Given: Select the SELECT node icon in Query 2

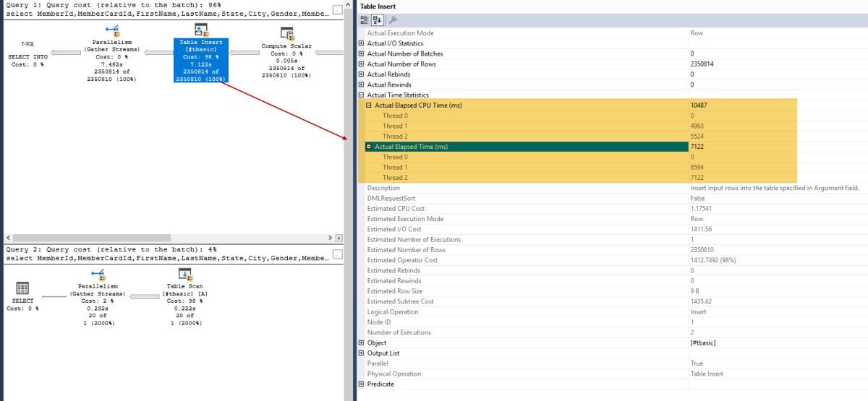Looking at the screenshot, I should coord(22,288).
